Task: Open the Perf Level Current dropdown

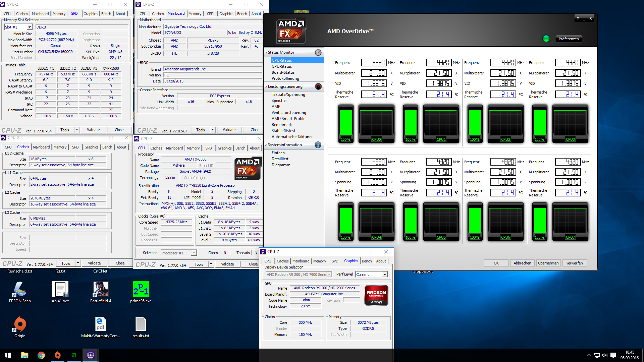Action: click(385, 275)
